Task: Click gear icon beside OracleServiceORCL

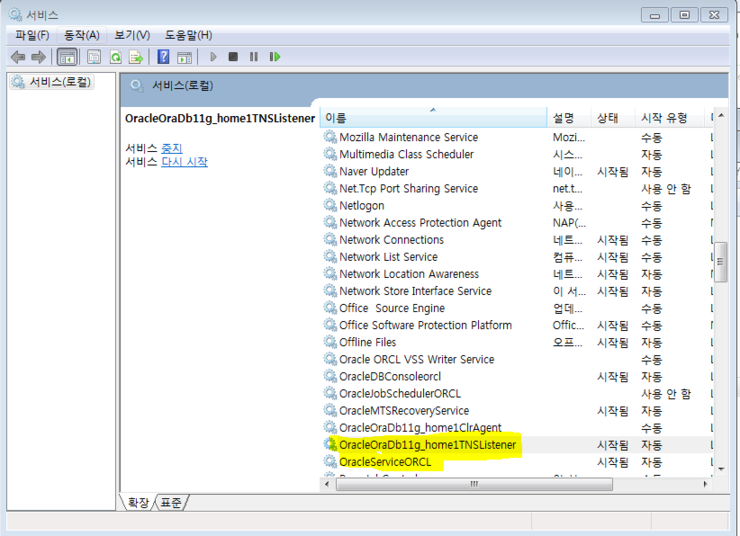Action: point(330,461)
